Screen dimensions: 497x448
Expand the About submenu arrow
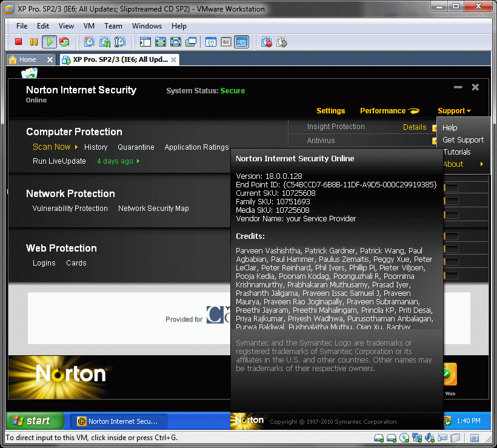click(x=482, y=164)
